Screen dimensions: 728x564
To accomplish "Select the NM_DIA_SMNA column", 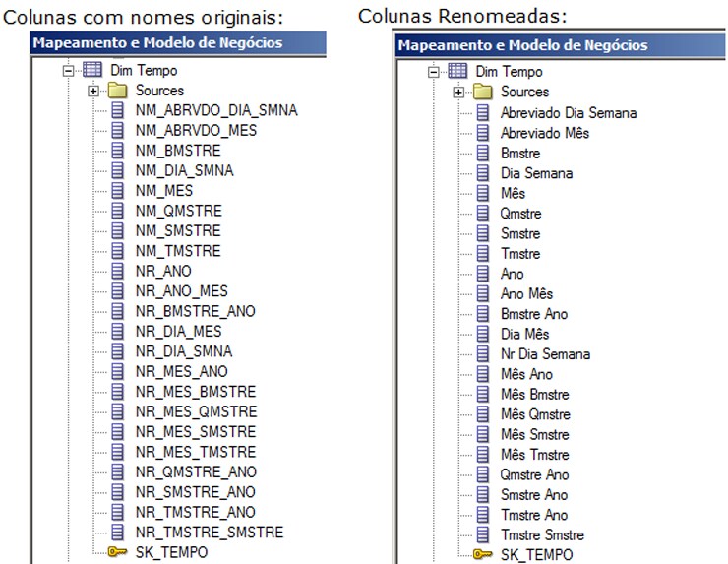I will tap(184, 170).
